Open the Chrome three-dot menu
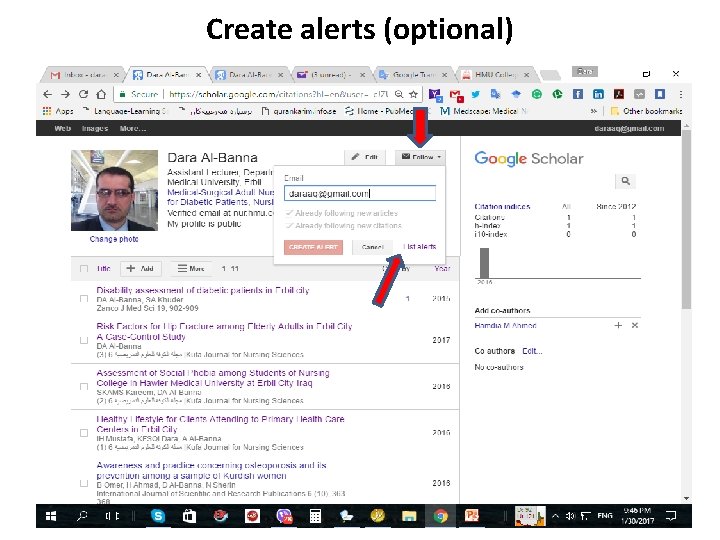The height and width of the screenshot is (540, 720). coord(681,94)
